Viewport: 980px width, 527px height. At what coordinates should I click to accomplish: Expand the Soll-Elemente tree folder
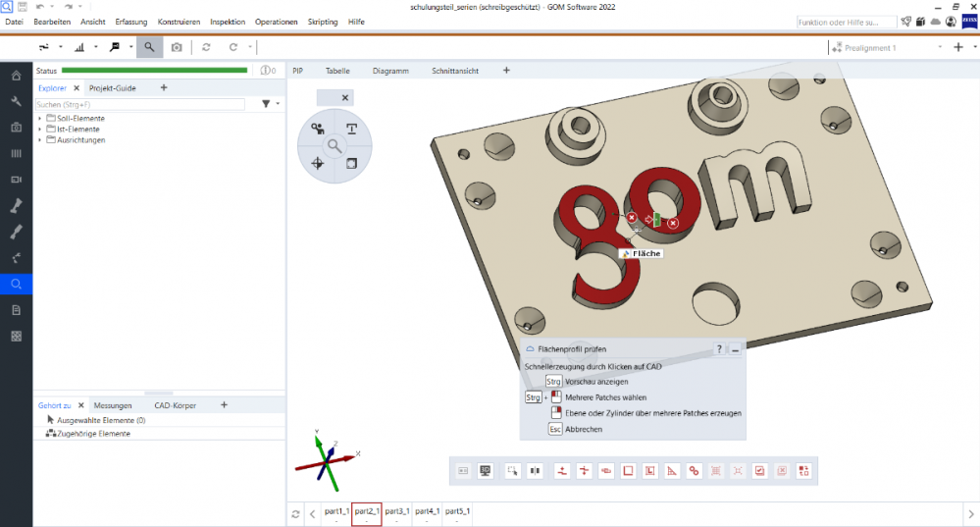click(x=39, y=119)
